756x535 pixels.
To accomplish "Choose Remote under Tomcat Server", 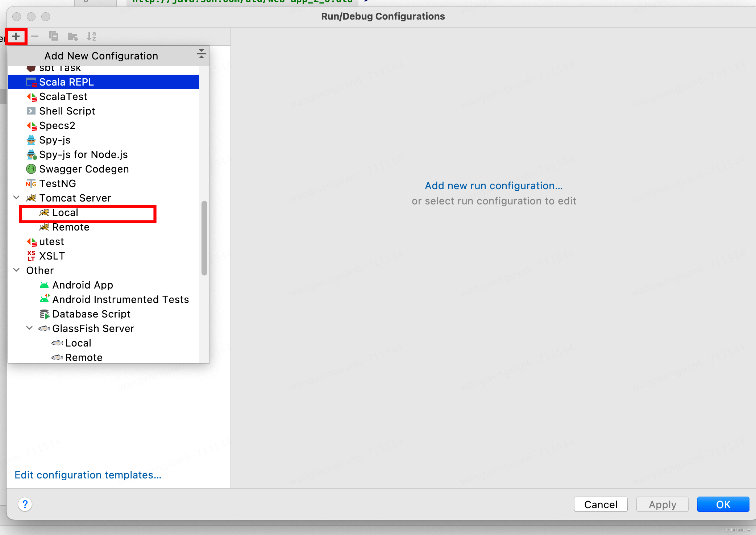I will point(71,227).
